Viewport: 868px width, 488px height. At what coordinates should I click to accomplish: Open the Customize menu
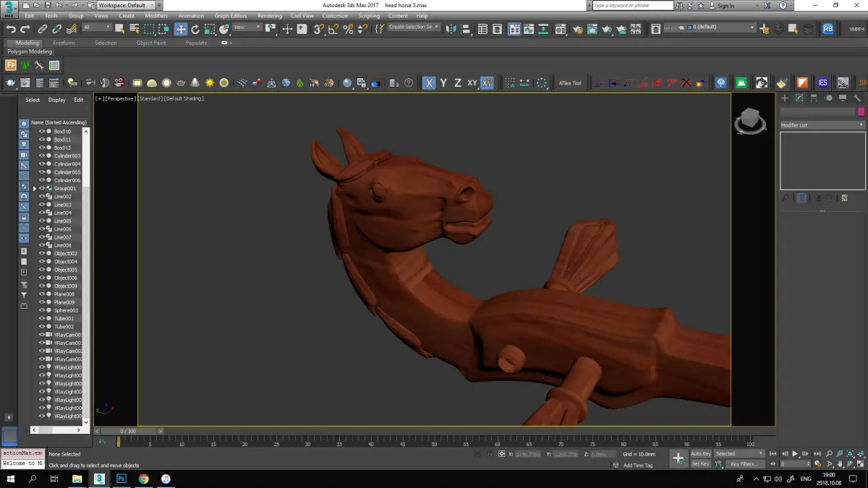coord(335,15)
